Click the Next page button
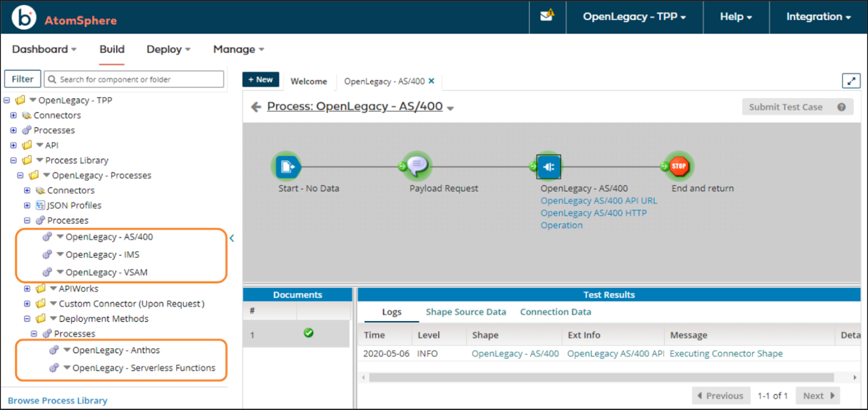This screenshot has width=868, height=410. pyautogui.click(x=818, y=396)
